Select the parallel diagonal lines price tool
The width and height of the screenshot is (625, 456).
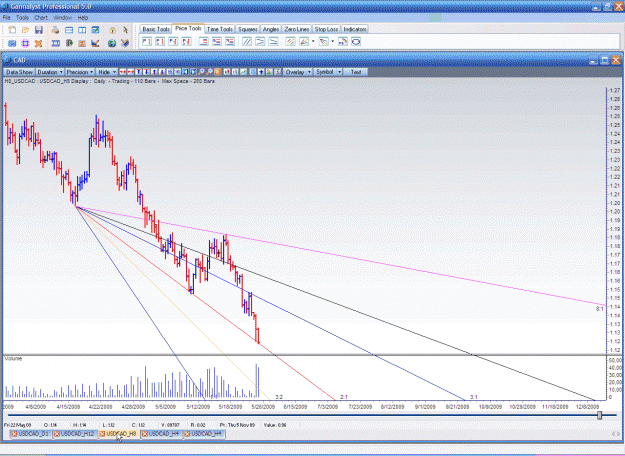[247, 41]
